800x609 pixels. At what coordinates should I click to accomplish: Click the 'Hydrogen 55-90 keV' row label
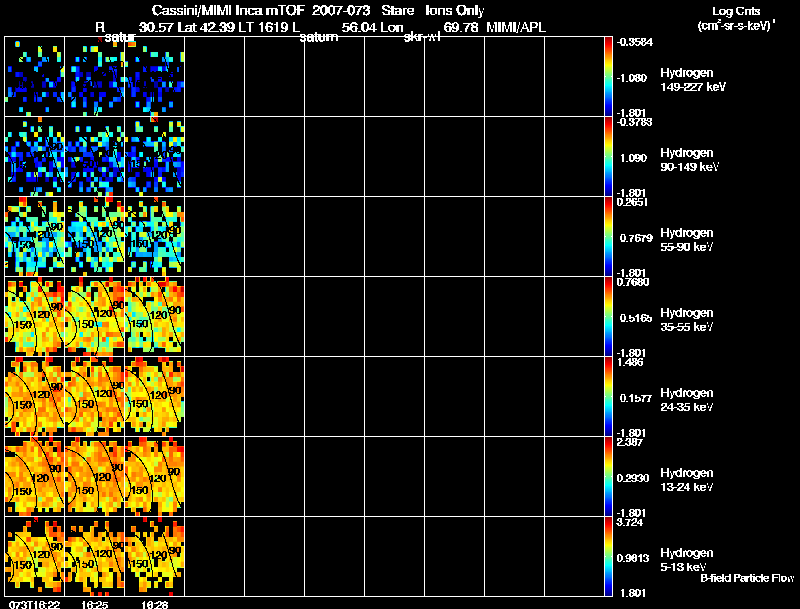687,240
